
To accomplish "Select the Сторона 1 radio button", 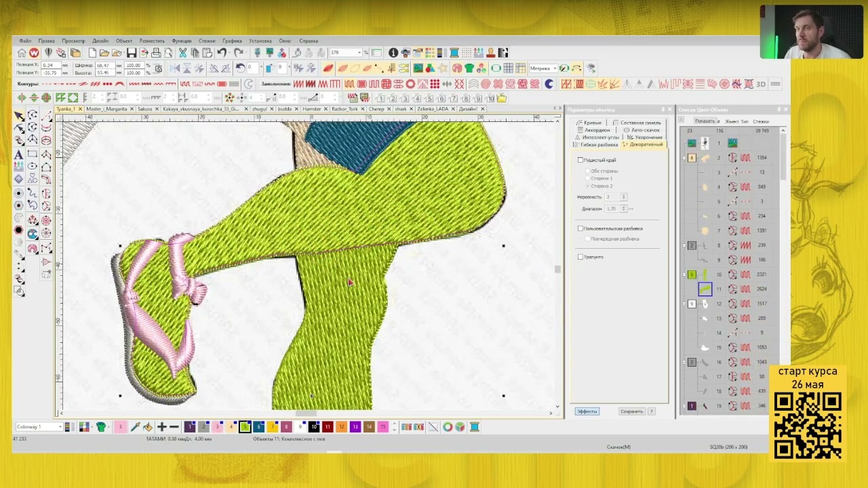I will (588, 178).
